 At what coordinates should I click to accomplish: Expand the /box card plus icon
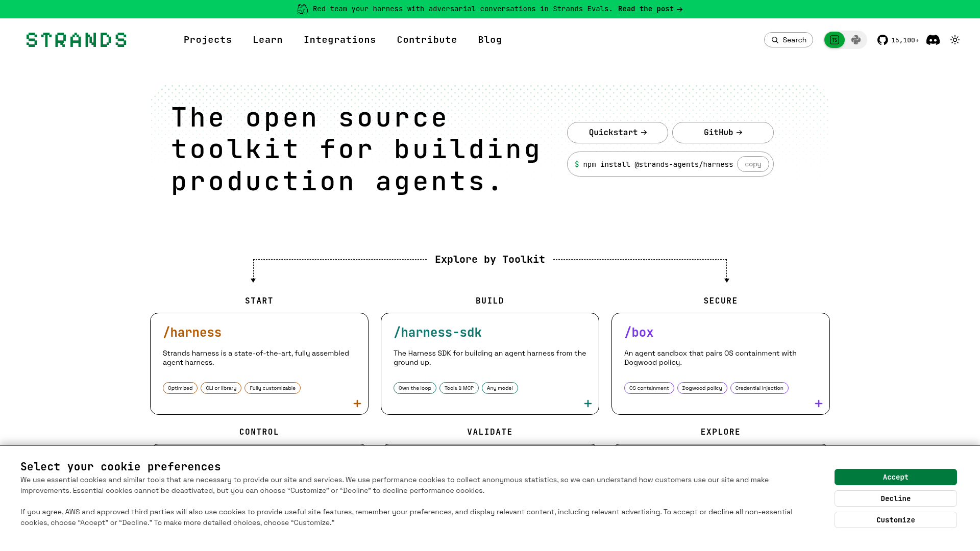(x=819, y=404)
